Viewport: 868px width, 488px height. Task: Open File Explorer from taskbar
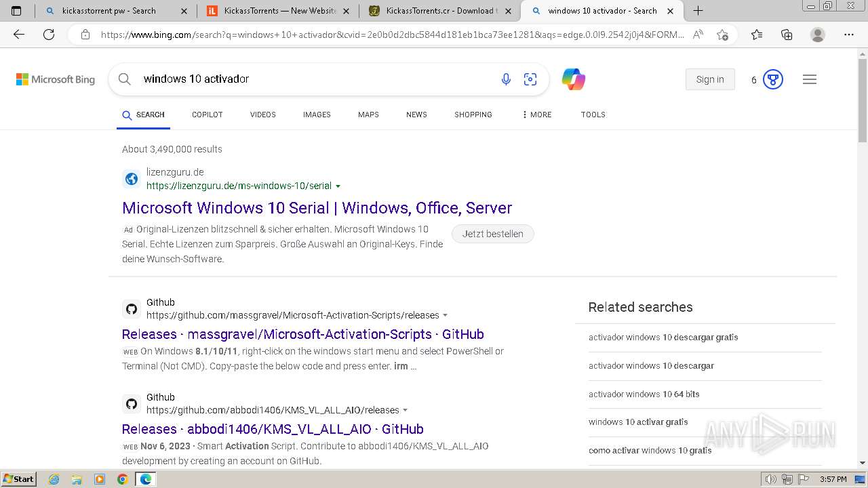click(77, 479)
